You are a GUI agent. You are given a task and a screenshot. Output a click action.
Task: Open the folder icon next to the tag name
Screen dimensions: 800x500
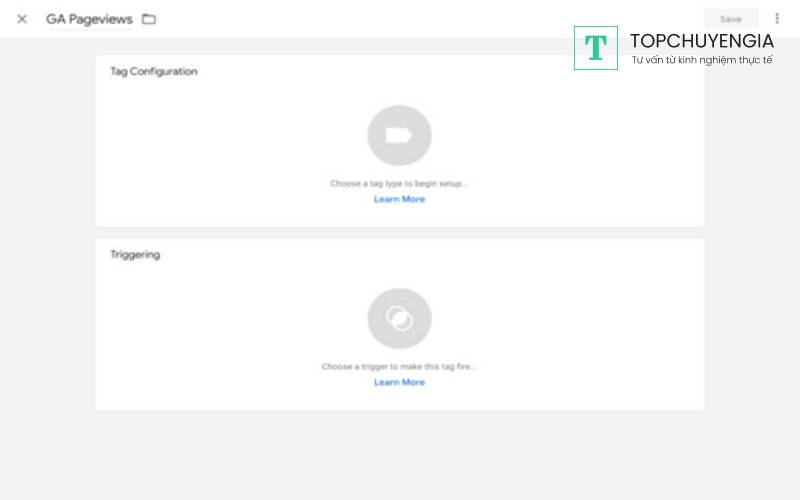tap(149, 19)
